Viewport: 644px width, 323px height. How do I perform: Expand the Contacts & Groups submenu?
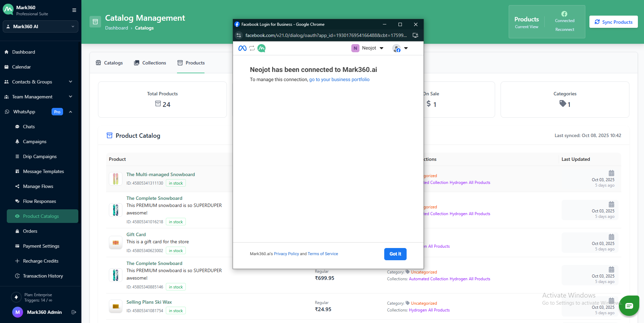pyautogui.click(x=71, y=82)
